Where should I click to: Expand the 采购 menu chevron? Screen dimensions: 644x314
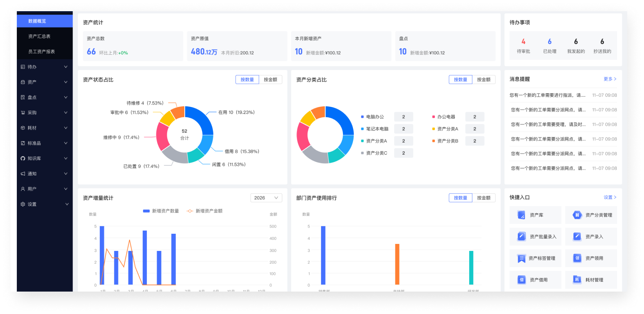[66, 112]
